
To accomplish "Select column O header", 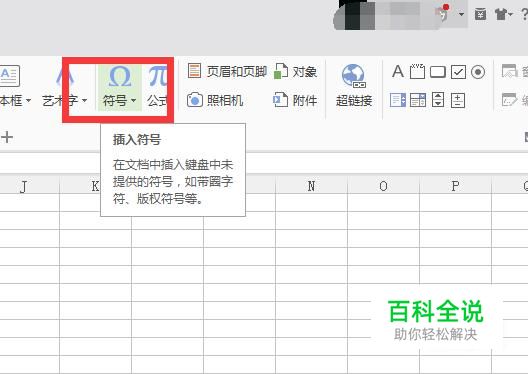I will 383,186.
